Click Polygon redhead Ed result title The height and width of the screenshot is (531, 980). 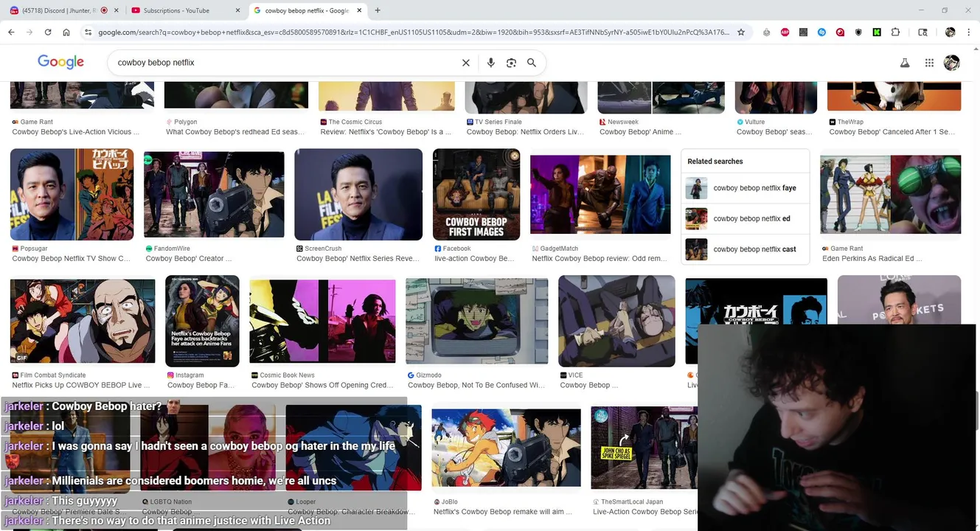[235, 132]
